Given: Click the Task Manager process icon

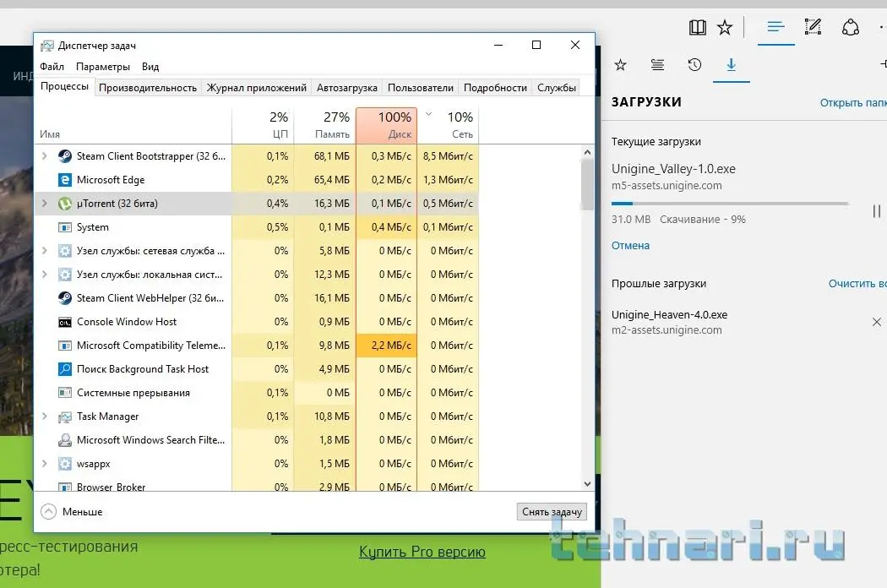Looking at the screenshot, I should tap(65, 417).
